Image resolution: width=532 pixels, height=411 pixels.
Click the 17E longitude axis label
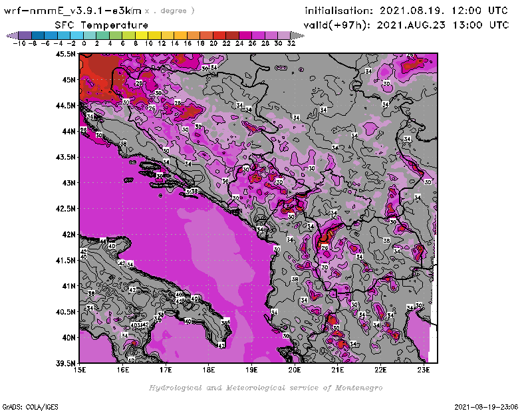click(166, 370)
